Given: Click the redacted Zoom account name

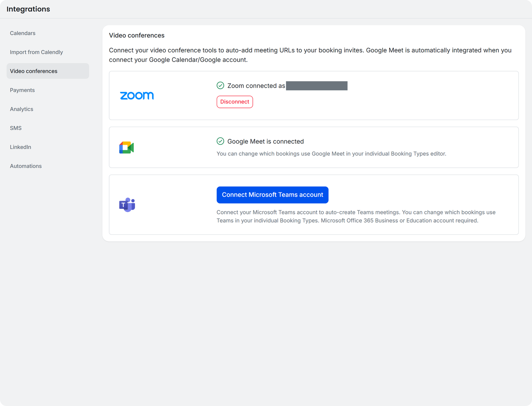Looking at the screenshot, I should point(317,86).
